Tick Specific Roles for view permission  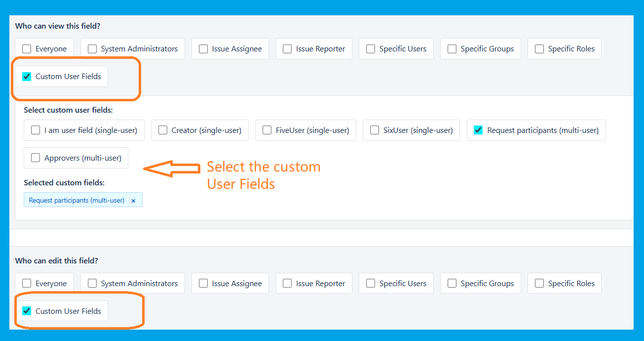click(539, 49)
